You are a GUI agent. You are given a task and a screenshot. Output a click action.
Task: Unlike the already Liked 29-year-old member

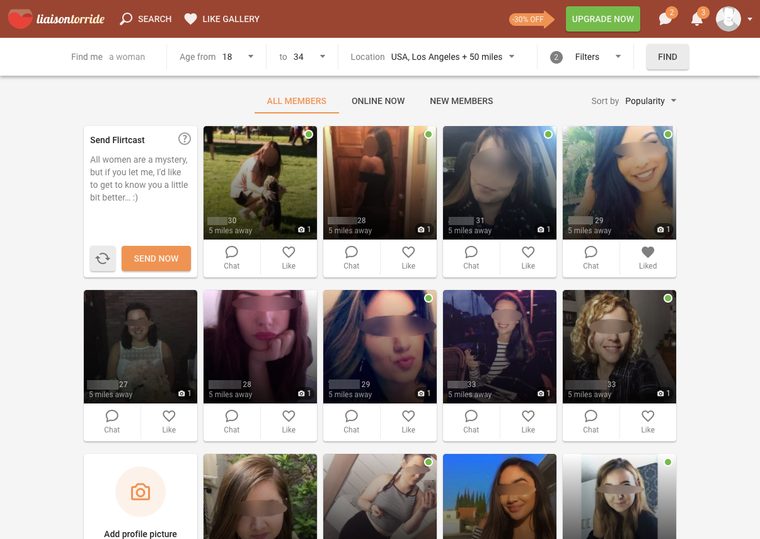648,258
